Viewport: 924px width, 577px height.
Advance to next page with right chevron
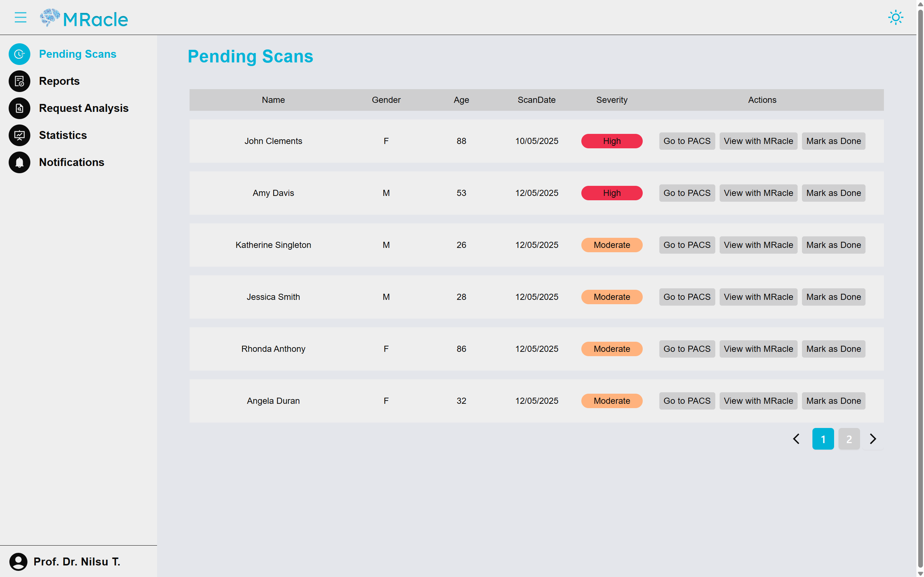pos(873,439)
